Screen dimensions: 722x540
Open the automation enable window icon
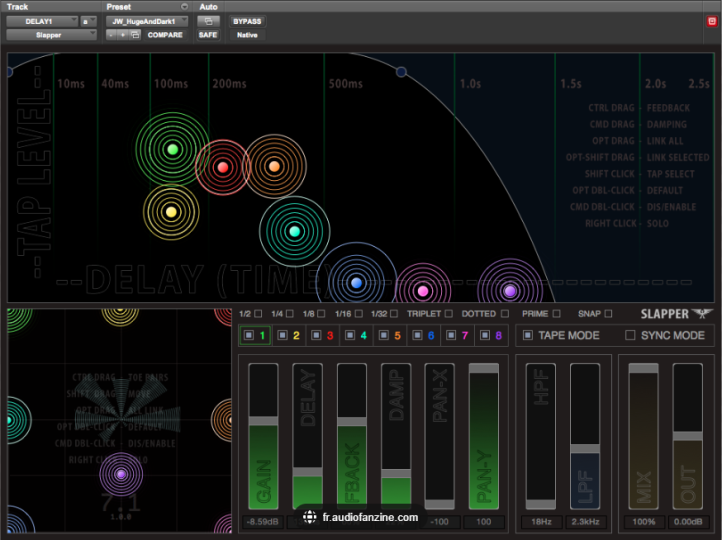coord(208,20)
